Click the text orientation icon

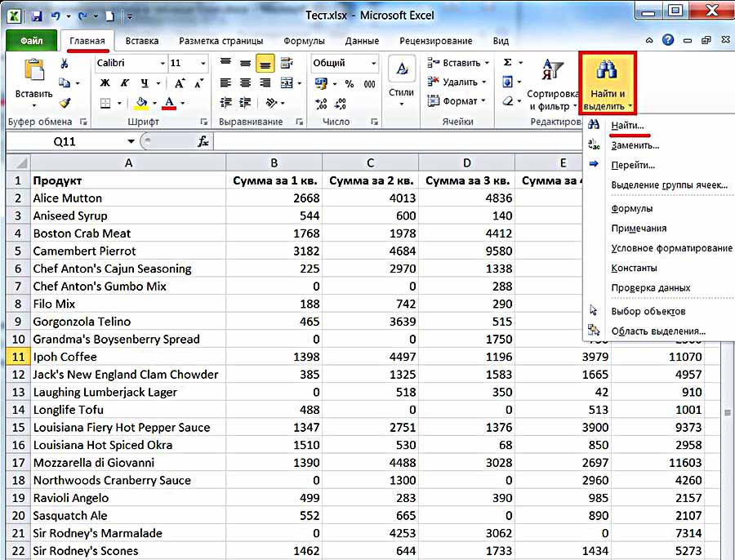[x=271, y=103]
